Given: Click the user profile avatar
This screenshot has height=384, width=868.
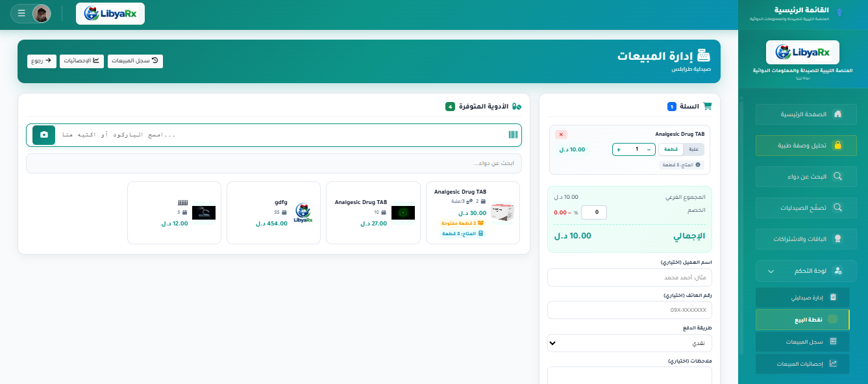Looking at the screenshot, I should pyautogui.click(x=42, y=14).
